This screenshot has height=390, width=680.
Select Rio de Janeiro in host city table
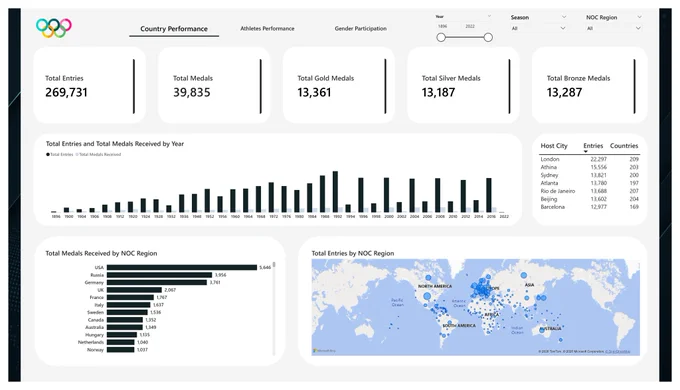(x=589, y=191)
